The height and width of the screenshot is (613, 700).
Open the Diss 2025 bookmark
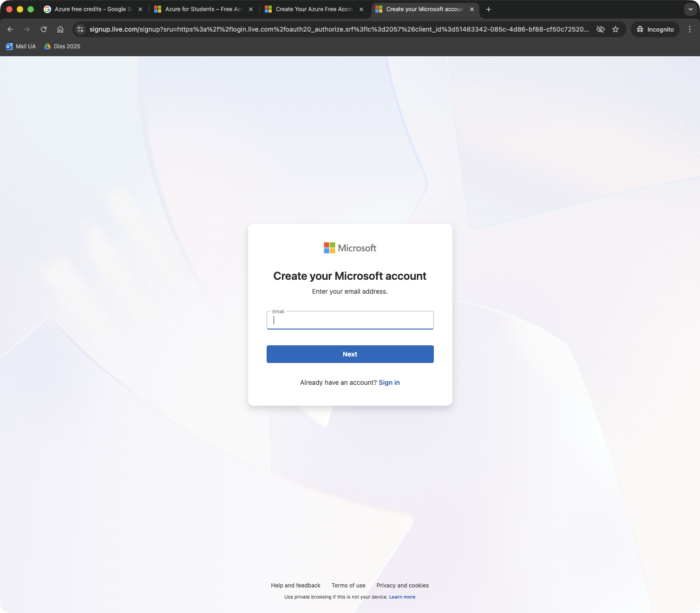coord(62,46)
